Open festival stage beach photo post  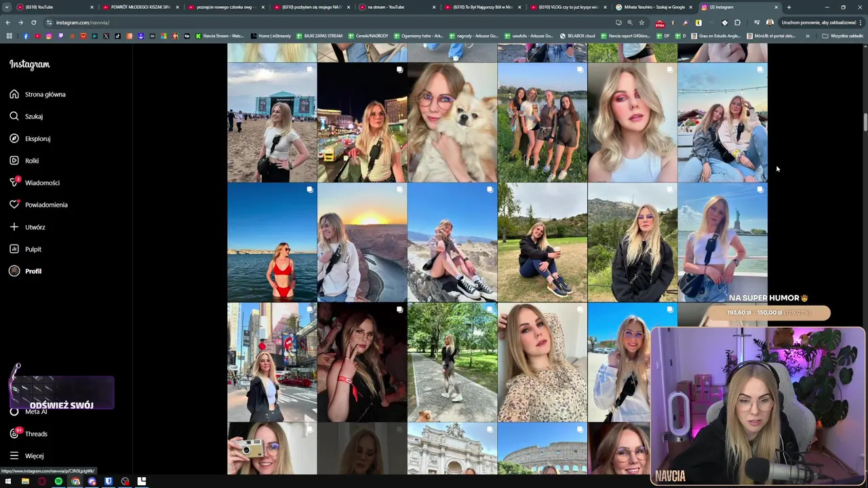[x=272, y=123]
